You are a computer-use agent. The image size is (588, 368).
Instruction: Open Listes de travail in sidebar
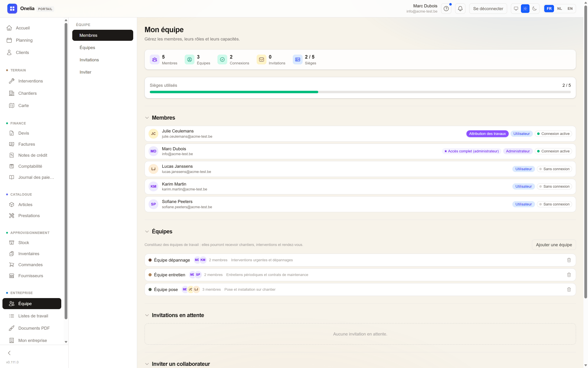click(32, 316)
